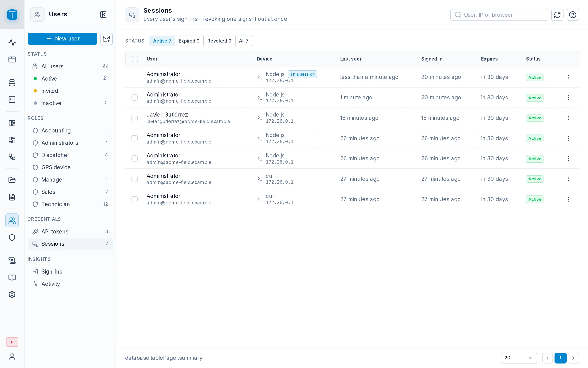Open Sign-ins under Insights

(70, 272)
